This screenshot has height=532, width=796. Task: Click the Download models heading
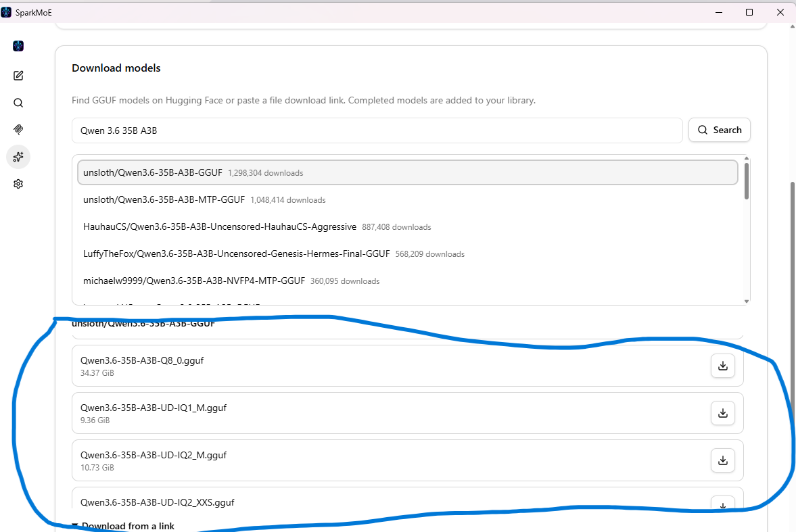pyautogui.click(x=116, y=68)
